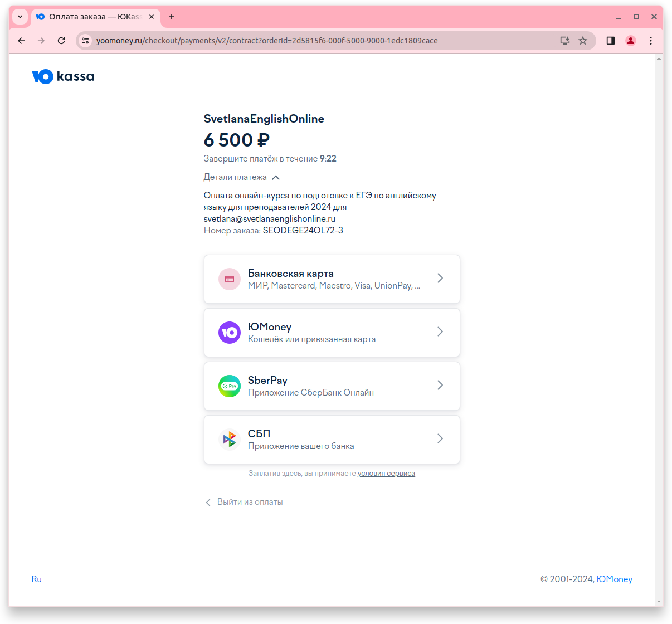Open the Chrome profile avatar
The image size is (672, 624).
pos(631,41)
